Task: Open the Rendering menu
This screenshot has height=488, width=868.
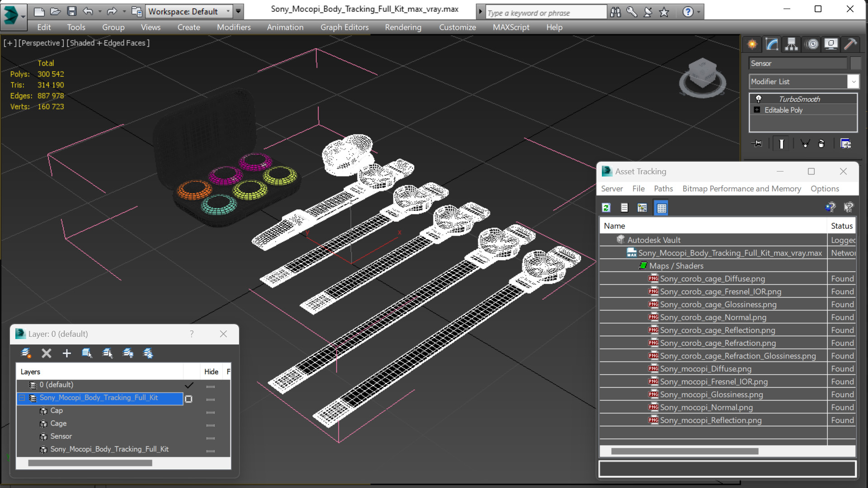Action: (x=403, y=27)
